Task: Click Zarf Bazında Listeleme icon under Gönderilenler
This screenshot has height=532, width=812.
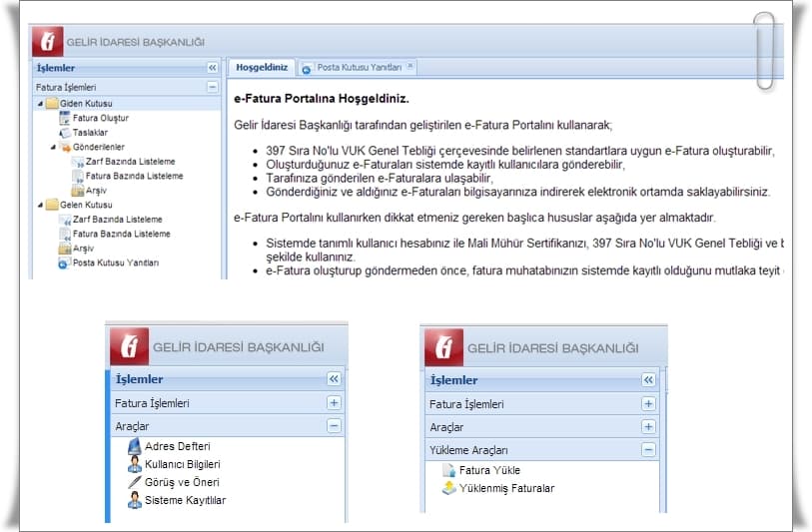Action: (78, 162)
